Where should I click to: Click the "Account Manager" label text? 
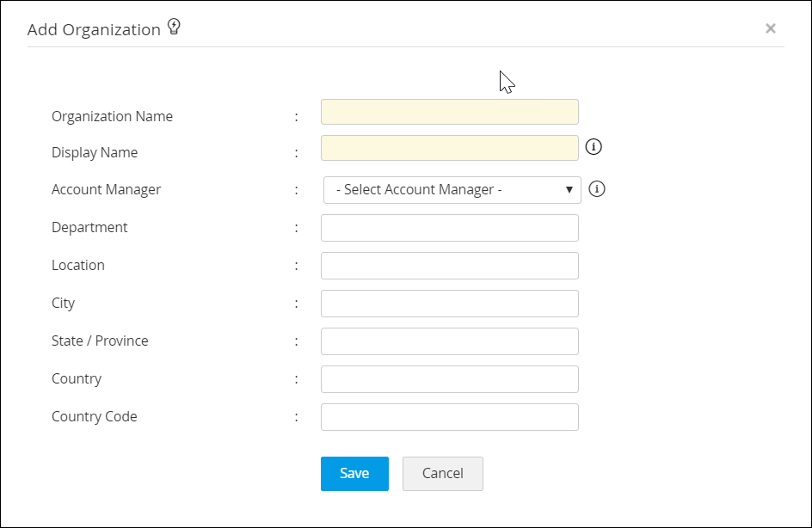pos(106,189)
